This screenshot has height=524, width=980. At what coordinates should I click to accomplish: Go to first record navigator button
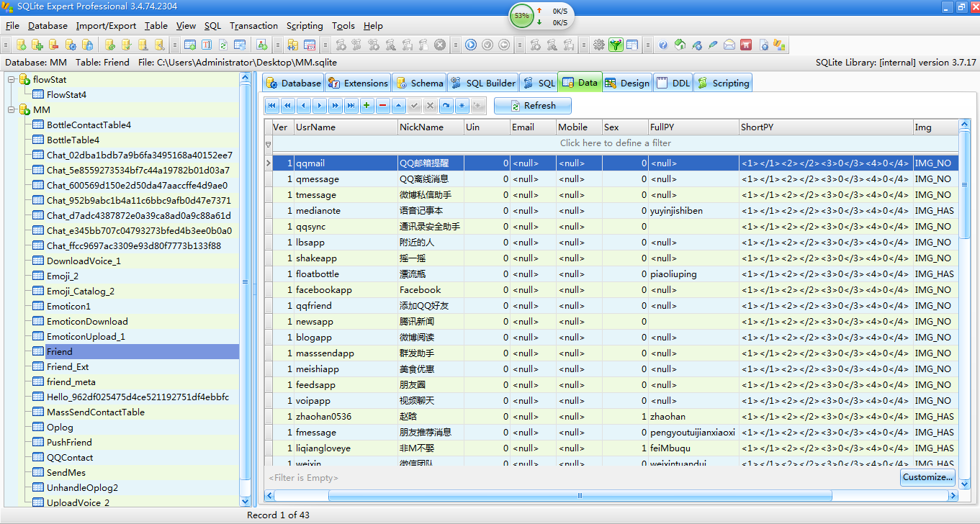coord(272,106)
